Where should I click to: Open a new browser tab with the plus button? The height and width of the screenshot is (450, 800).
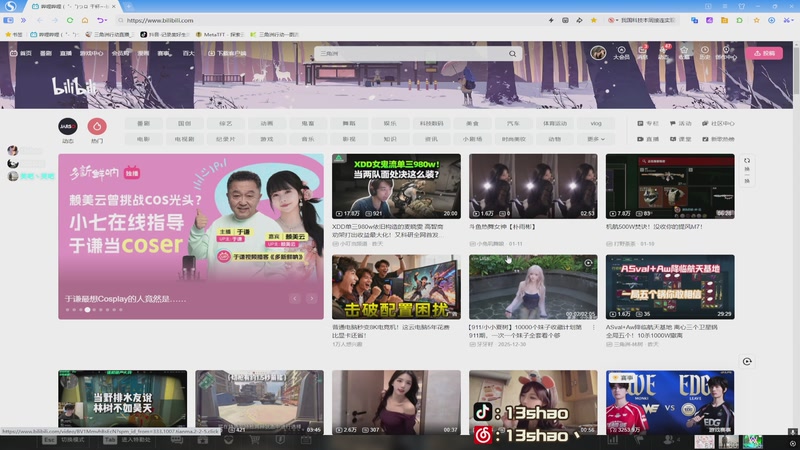[x=129, y=6]
